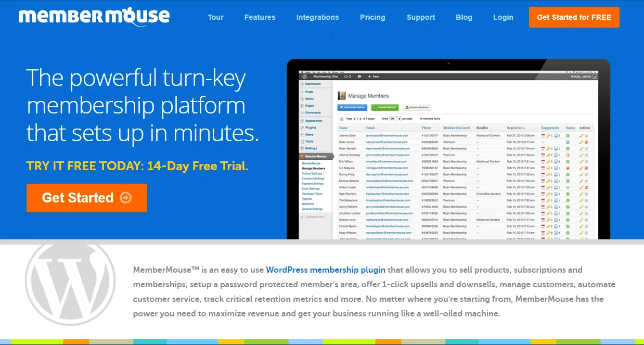Select the Dashboard item in the admin sidebar
The image size is (644, 345).
tap(312, 84)
